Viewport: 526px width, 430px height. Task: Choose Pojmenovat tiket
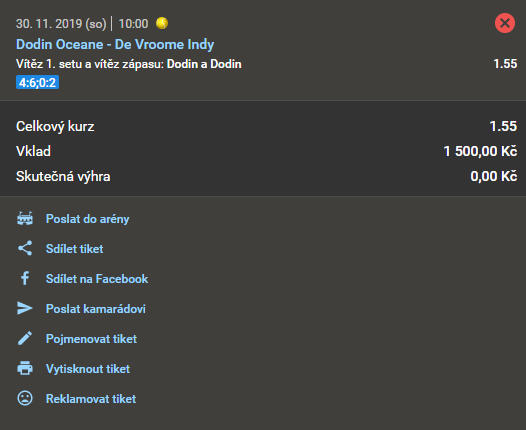(x=91, y=339)
